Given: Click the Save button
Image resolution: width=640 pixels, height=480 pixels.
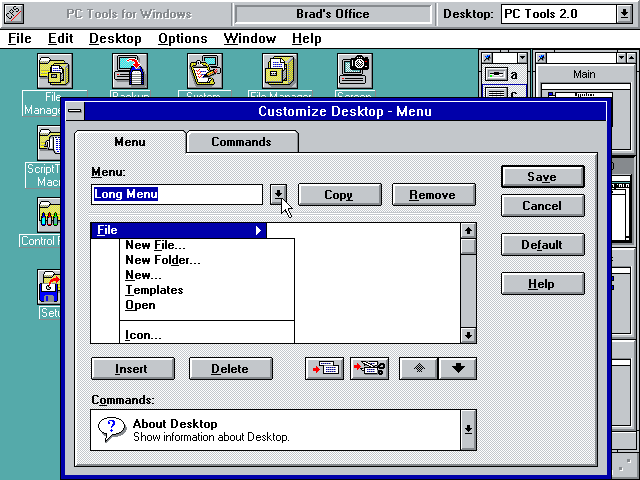Looking at the screenshot, I should coord(542,177).
